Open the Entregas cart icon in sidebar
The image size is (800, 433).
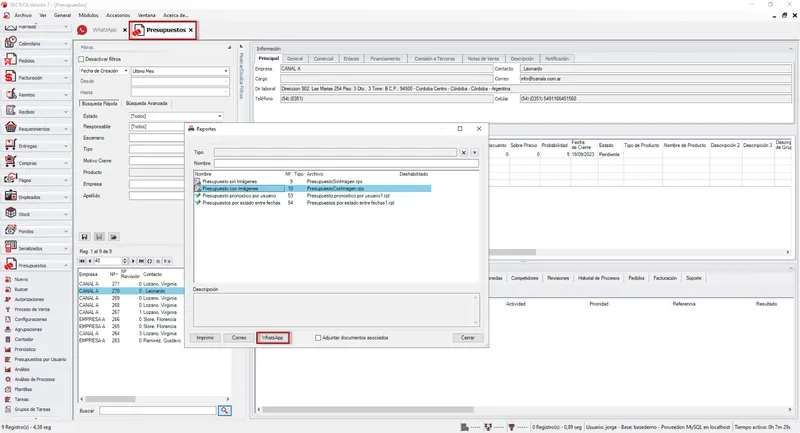pyautogui.click(x=10, y=145)
